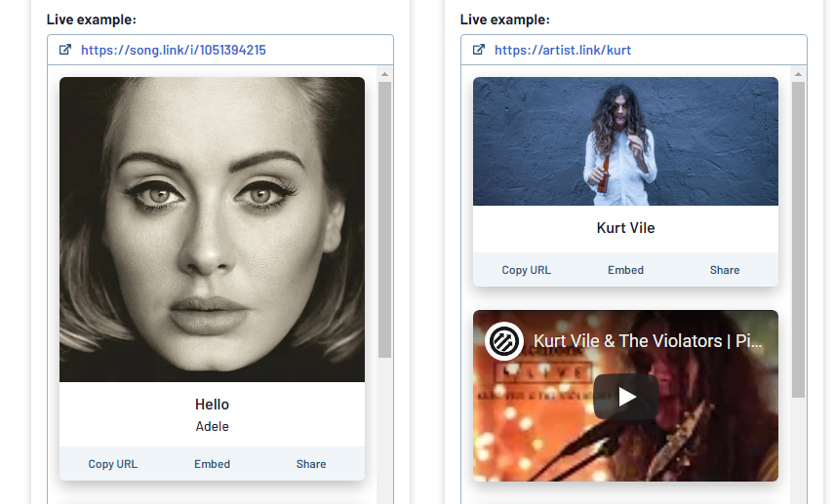This screenshot has width=834, height=504.
Task: Click the Adele album cover image
Action: click(x=212, y=229)
